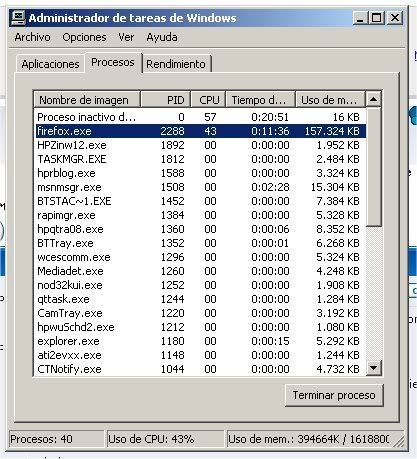The height and width of the screenshot is (459, 417).
Task: Select the explorer.exe process
Action: click(x=200, y=341)
